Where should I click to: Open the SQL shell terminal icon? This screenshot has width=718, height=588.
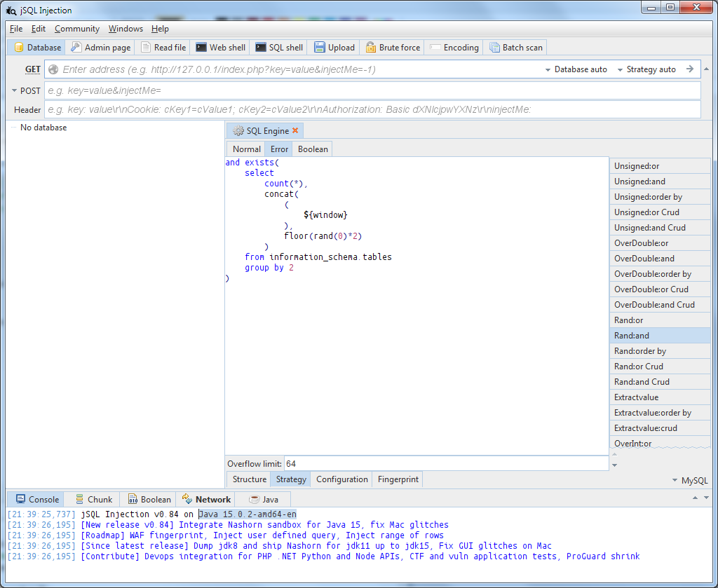pyautogui.click(x=261, y=47)
